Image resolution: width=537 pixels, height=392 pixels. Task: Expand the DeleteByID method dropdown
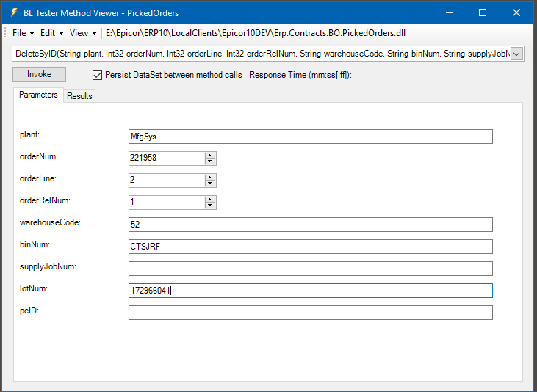[x=516, y=54]
